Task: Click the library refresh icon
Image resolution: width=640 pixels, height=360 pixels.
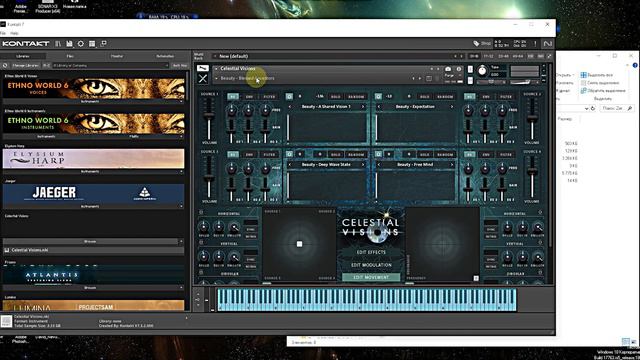Action: tap(5, 65)
